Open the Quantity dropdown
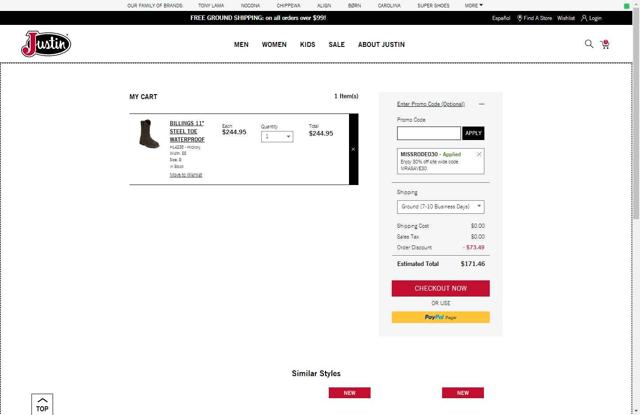The width and height of the screenshot is (640, 415). [x=277, y=136]
